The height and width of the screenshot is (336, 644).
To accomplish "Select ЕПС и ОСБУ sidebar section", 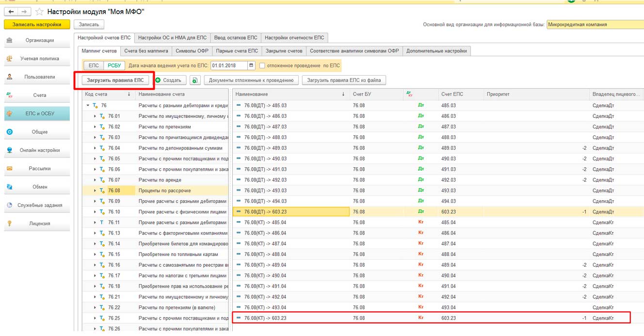I will click(37, 113).
